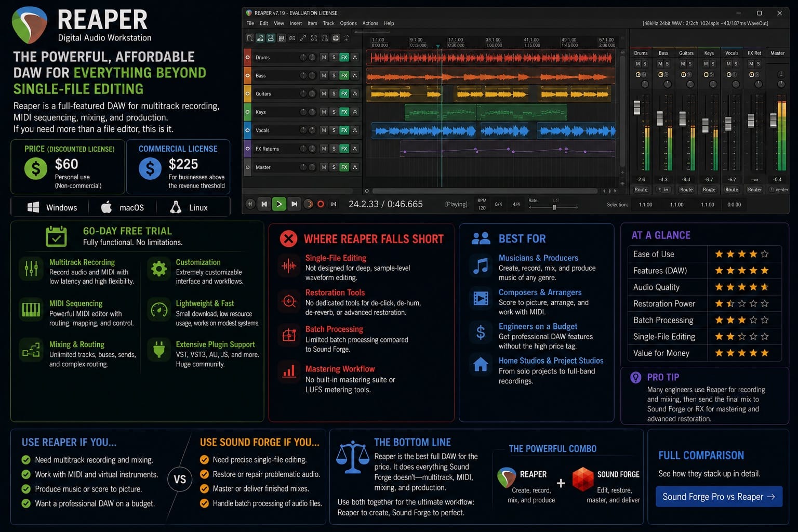Viewport: 798px width, 532px height.
Task: Open the Drums track envelope button
Action: click(x=355, y=58)
